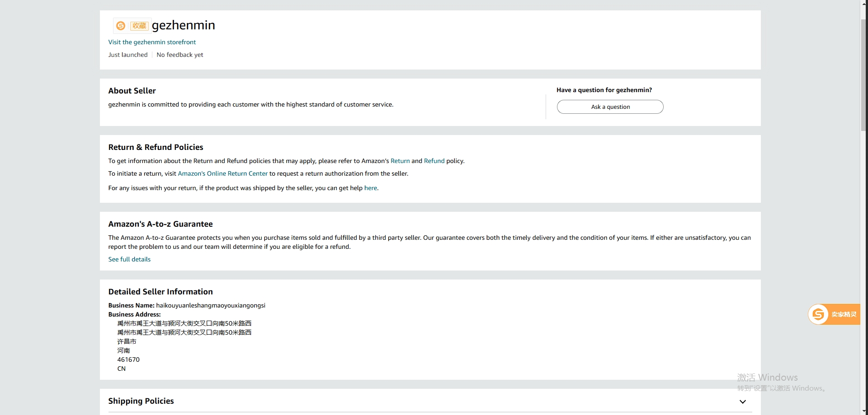Click the page scrollbar thumb
This screenshot has height=415, width=868.
(864, 75)
